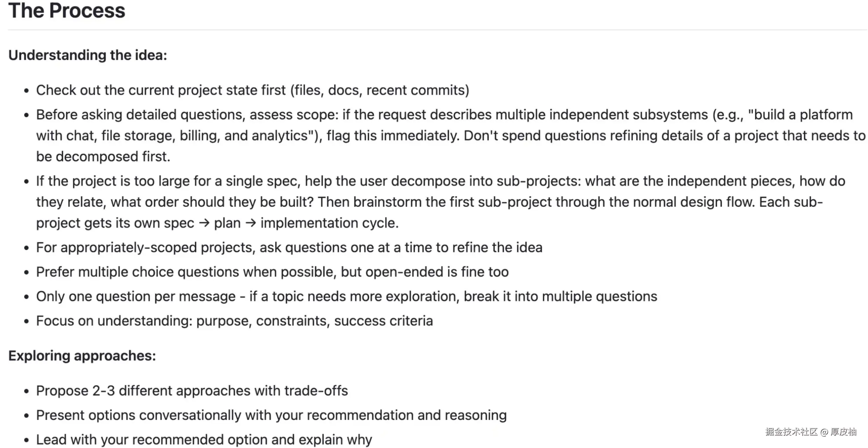Click the sentence "flag this immediately"
Image resolution: width=868 pixels, height=448 pixels.
pyautogui.click(x=393, y=136)
